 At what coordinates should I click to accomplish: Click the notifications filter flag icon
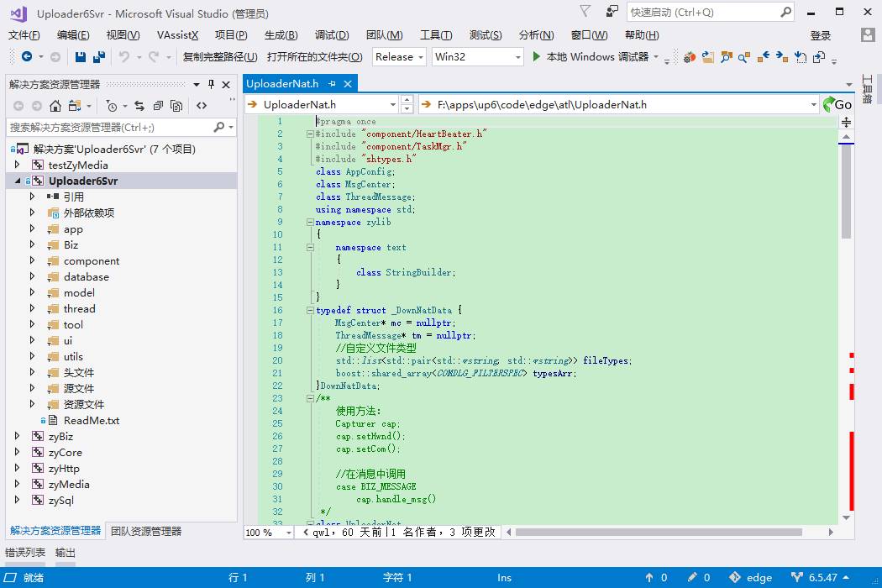pyautogui.click(x=585, y=12)
